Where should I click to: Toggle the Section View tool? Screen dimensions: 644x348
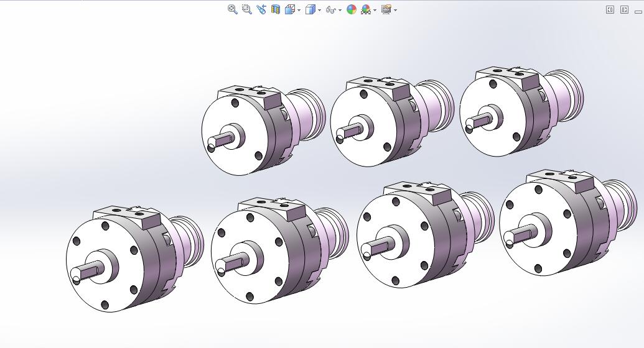[275, 9]
